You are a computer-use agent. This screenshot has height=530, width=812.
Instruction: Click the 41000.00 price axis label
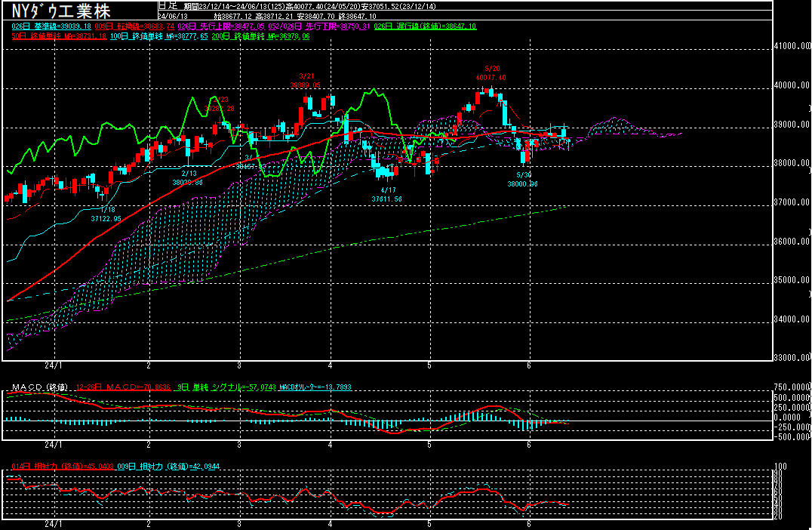(x=792, y=45)
